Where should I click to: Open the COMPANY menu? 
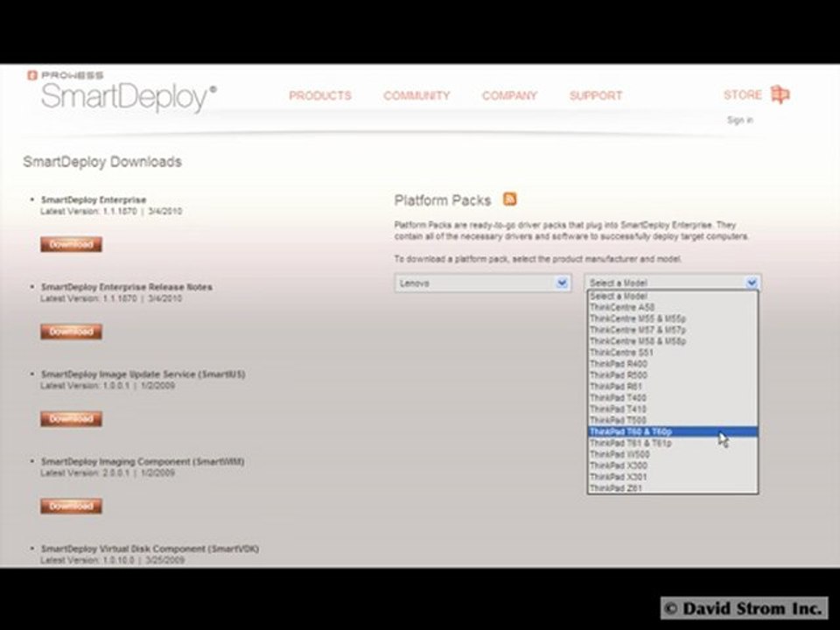(509, 95)
